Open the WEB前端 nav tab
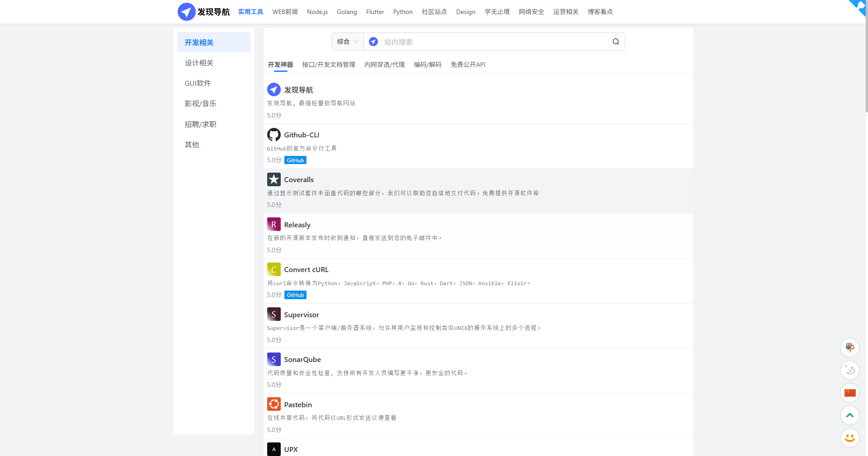Screen dimensions: 868x456 click(285, 12)
